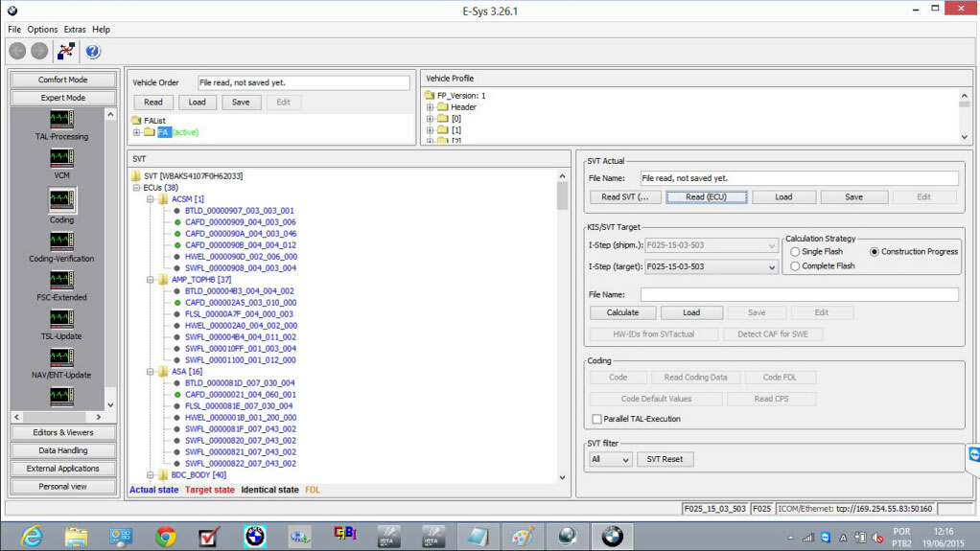Screen dimensions: 980x551
Task: Expand the Header node in Vehicle Profile
Action: [430, 107]
